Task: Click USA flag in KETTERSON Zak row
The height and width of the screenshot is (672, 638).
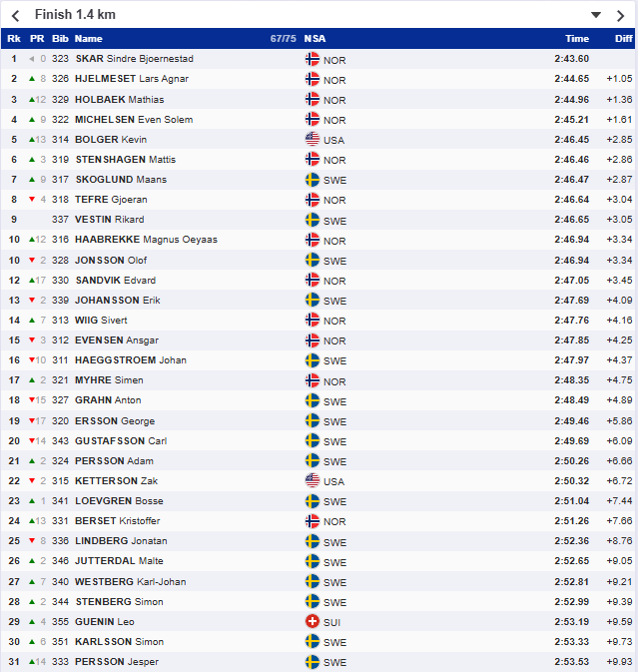Action: (x=313, y=480)
